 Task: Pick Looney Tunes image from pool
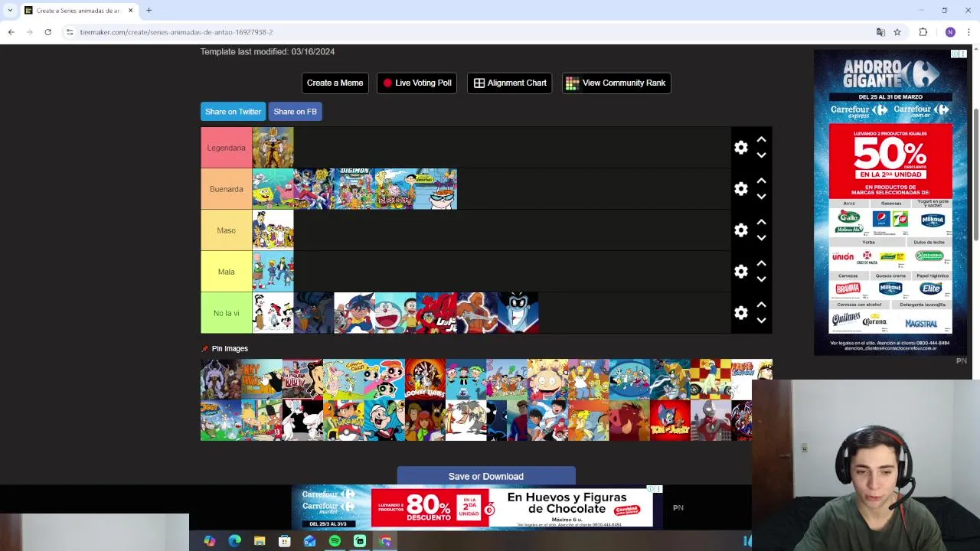tap(425, 380)
